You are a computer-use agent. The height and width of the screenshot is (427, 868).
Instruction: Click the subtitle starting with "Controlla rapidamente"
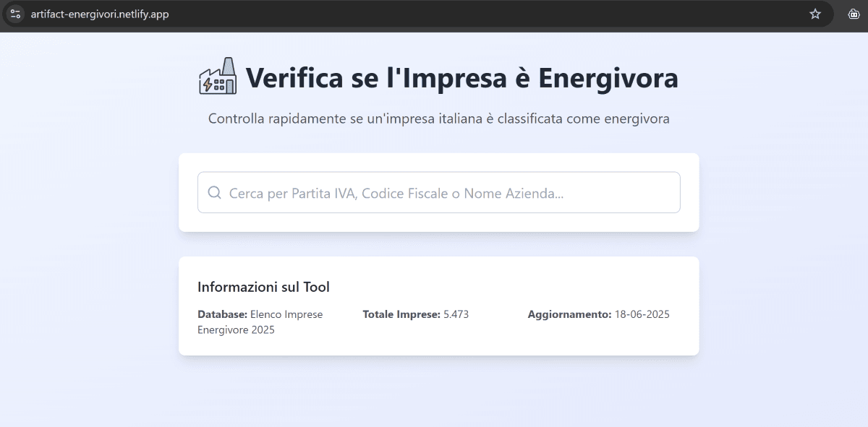438,118
